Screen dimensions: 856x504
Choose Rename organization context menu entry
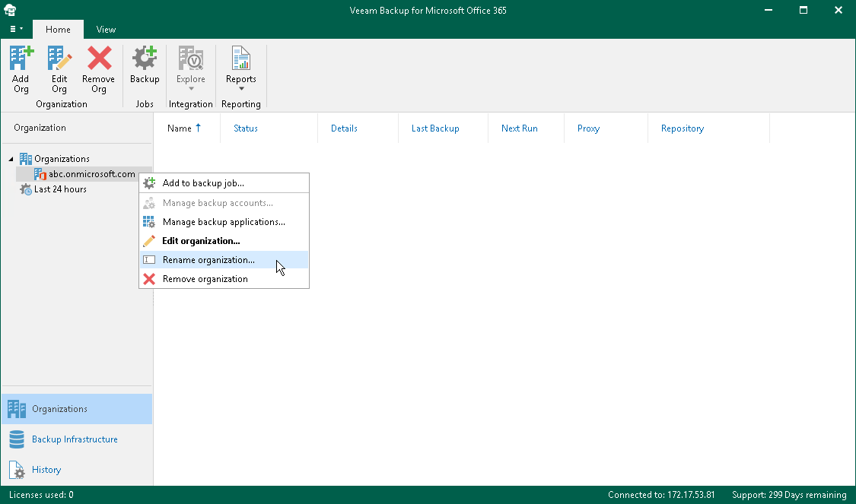pyautogui.click(x=224, y=260)
